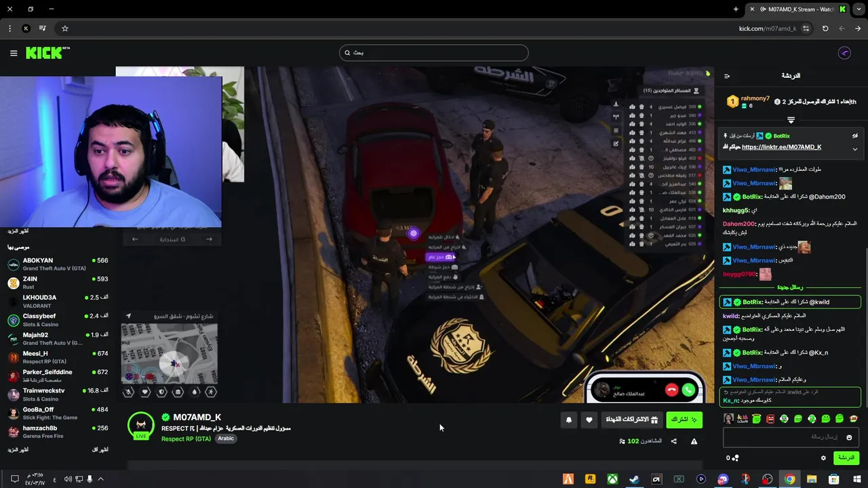
Task: Click the Respect RP (GTA) category link
Action: coord(186,439)
